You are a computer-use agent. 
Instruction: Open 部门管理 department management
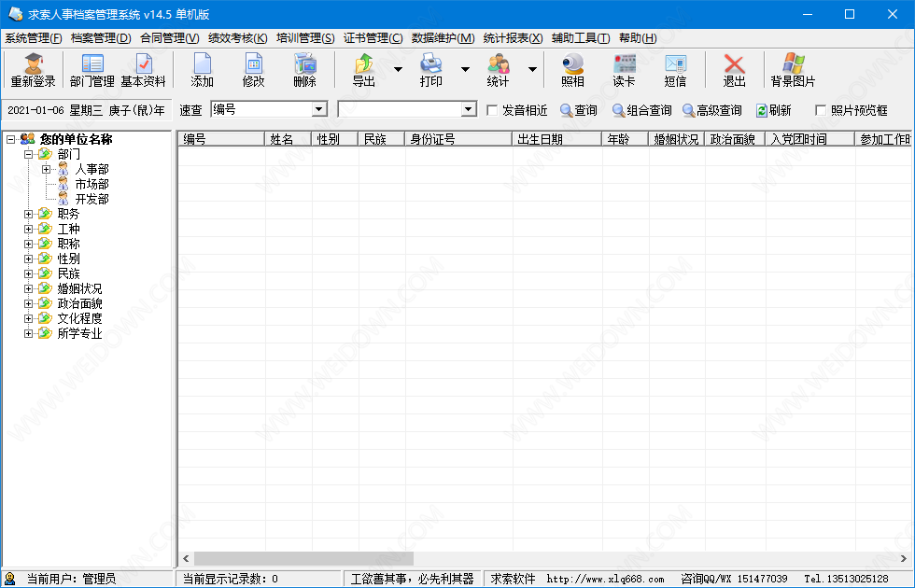[x=92, y=70]
